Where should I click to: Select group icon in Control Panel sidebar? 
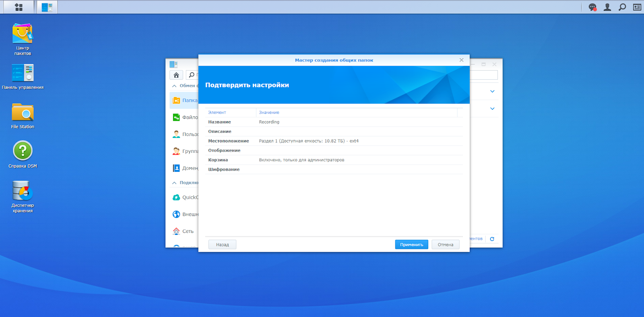pyautogui.click(x=176, y=151)
